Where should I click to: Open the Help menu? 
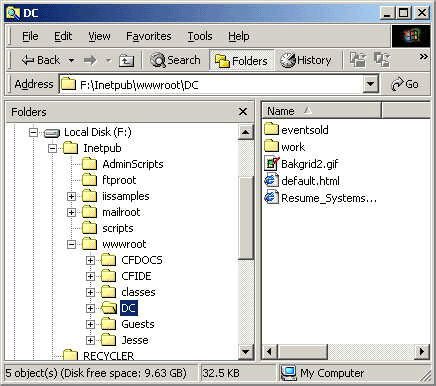click(239, 36)
